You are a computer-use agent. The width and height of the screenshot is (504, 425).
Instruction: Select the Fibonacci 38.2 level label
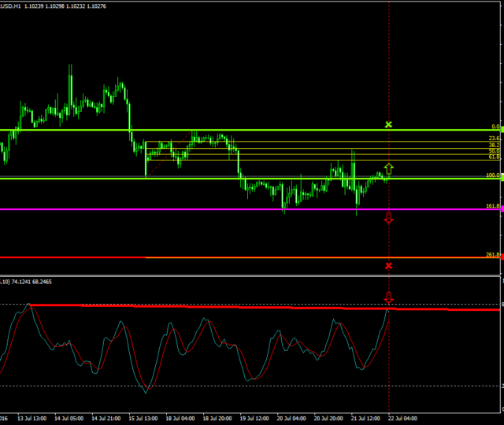(494, 146)
